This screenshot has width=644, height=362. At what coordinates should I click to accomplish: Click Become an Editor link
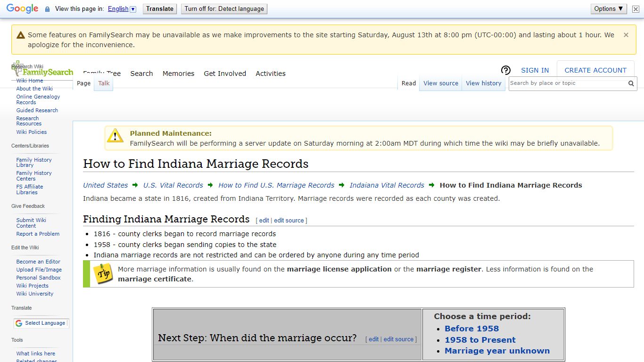pos(38,262)
